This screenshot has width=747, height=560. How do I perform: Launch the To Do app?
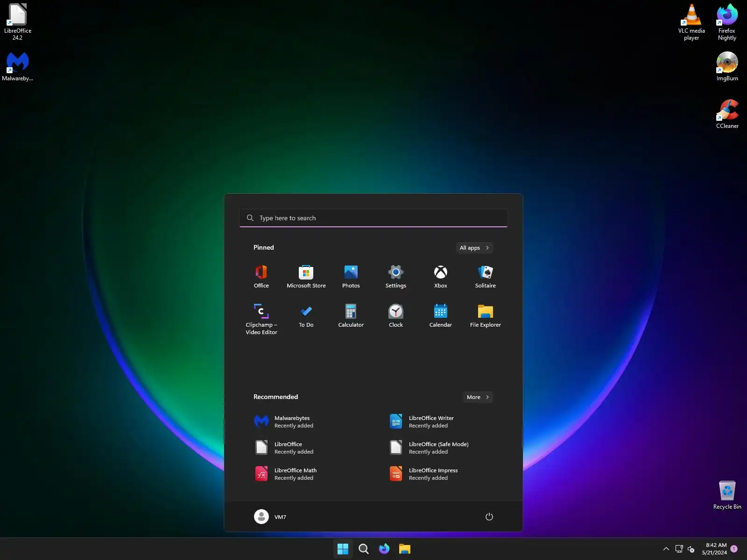[x=306, y=316]
